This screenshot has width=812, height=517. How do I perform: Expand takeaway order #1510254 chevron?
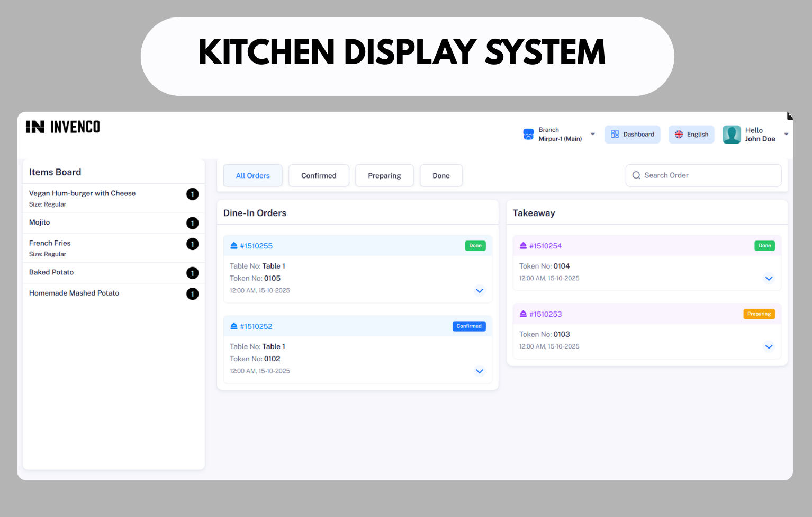tap(769, 279)
